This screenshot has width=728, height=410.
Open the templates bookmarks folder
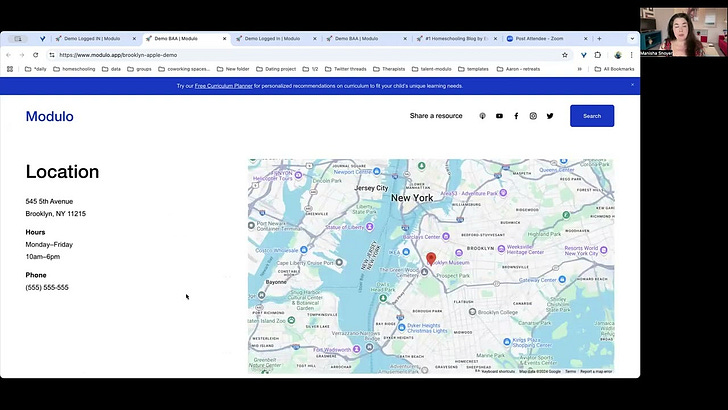[473, 69]
